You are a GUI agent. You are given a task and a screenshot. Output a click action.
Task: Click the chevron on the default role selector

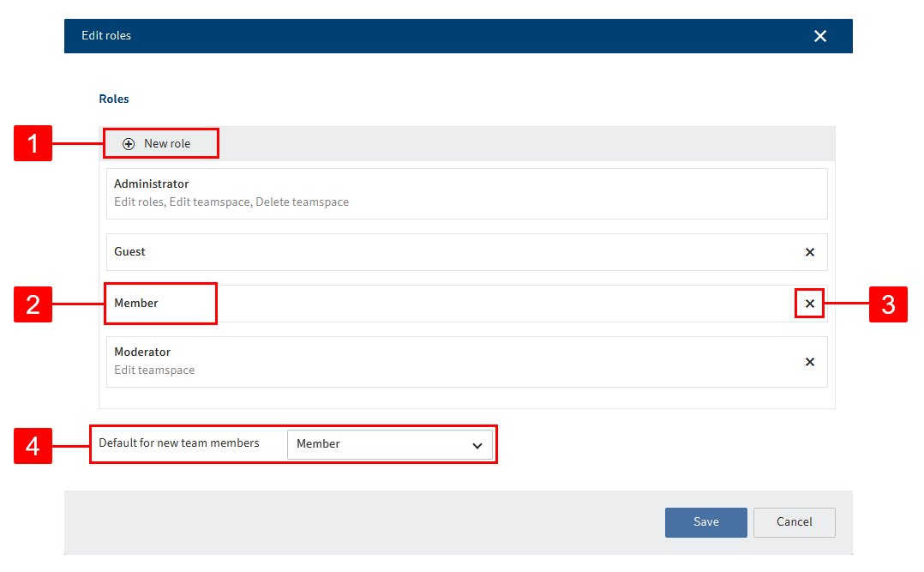(477, 445)
